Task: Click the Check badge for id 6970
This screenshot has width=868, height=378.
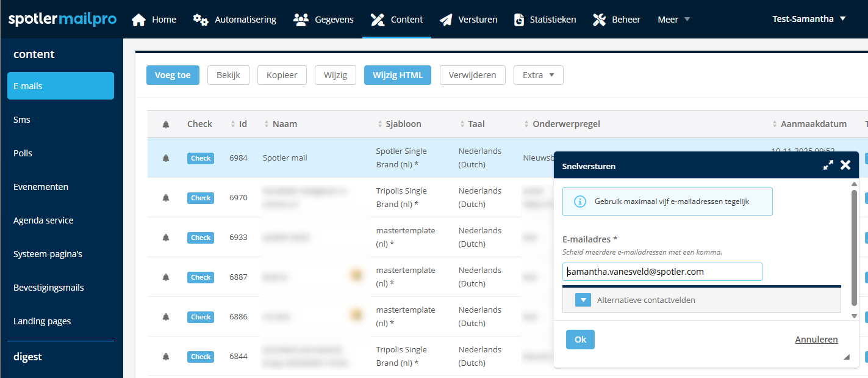Action: coord(201,198)
